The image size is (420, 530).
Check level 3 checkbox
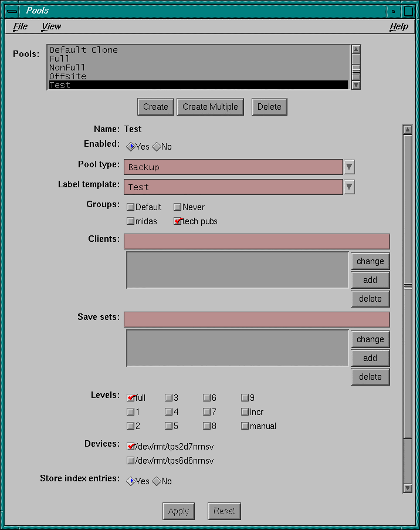tap(168, 397)
